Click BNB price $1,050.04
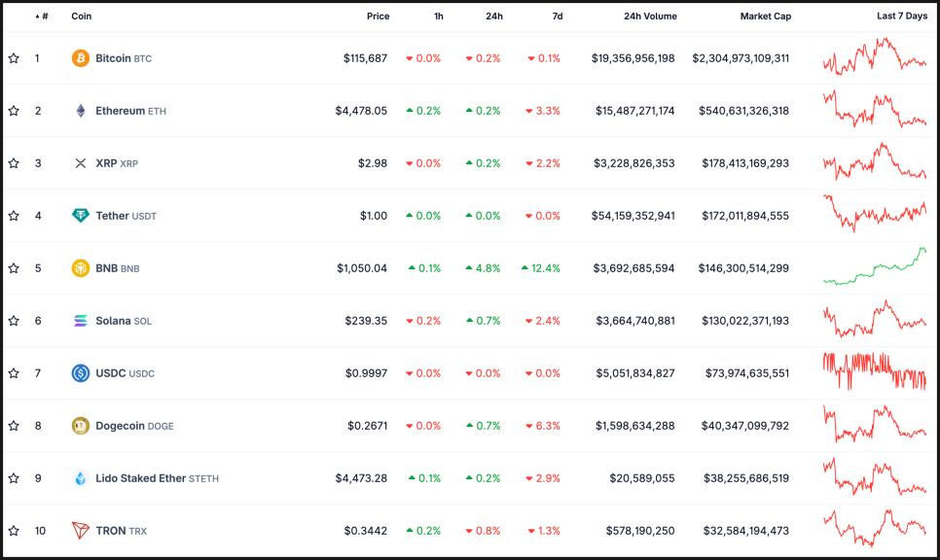940x560 pixels. pos(361,268)
